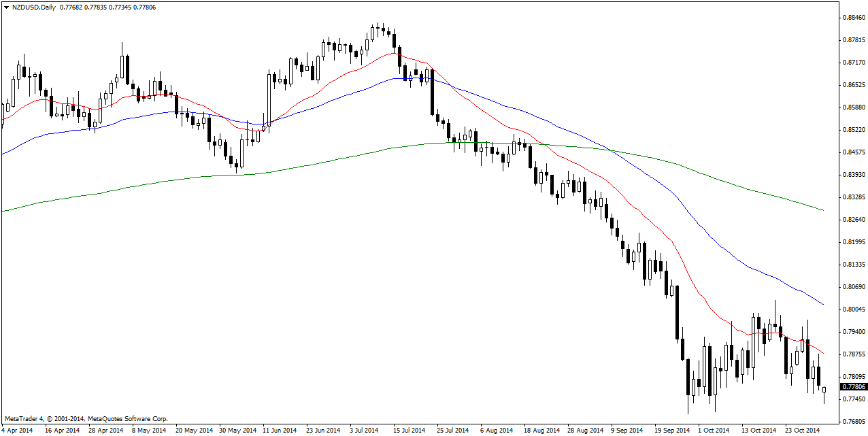The height and width of the screenshot is (436, 868).
Task: Click the 15 Jul 2014 date label
Action: [410, 430]
